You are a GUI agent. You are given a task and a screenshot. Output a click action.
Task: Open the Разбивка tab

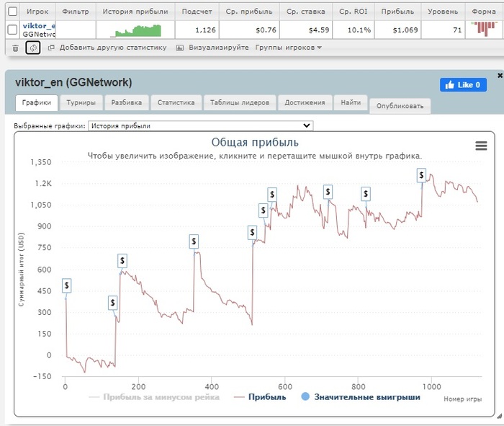click(127, 102)
